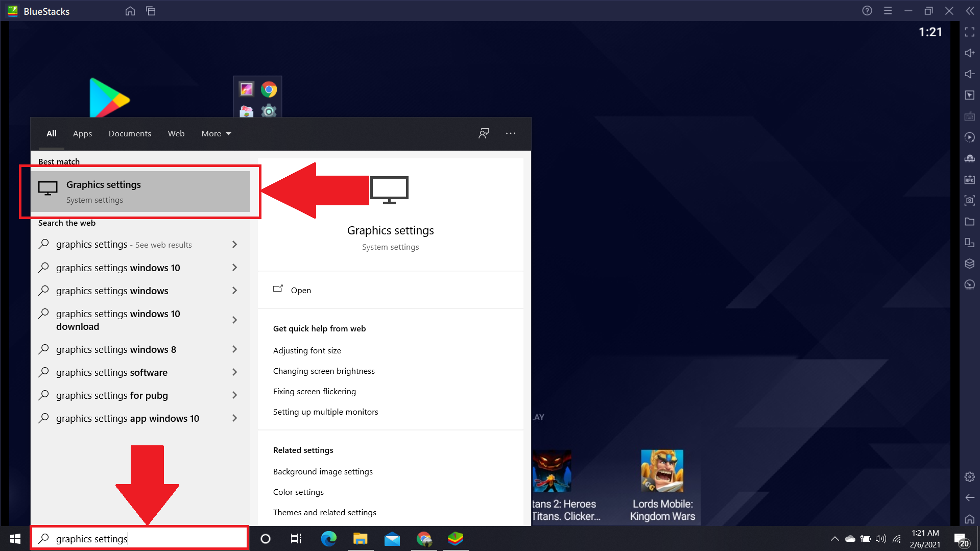Click Open for Graphics settings
980x551 pixels.
(x=301, y=290)
